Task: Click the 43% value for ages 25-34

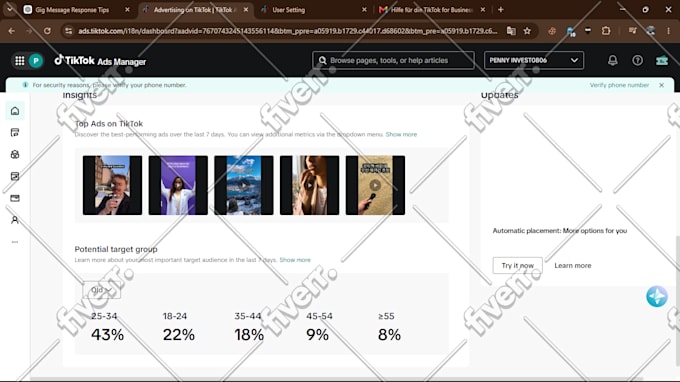Action: [107, 335]
